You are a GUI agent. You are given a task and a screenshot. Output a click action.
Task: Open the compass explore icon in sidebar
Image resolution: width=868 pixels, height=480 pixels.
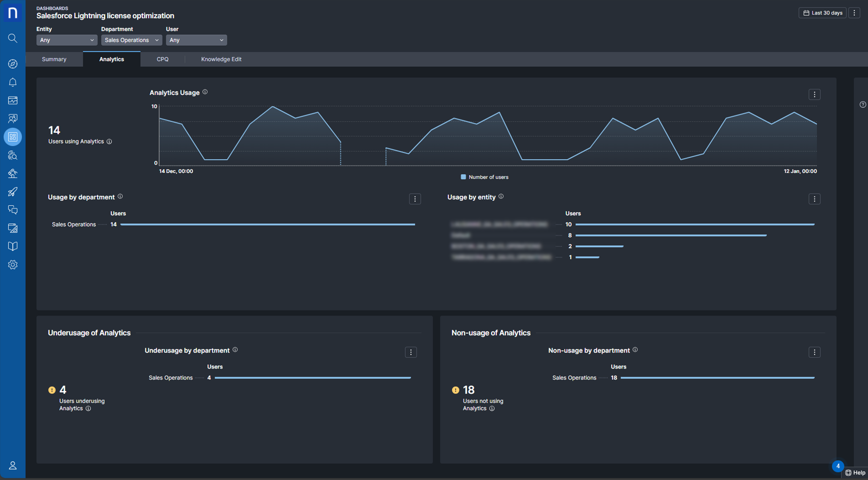[x=13, y=64]
